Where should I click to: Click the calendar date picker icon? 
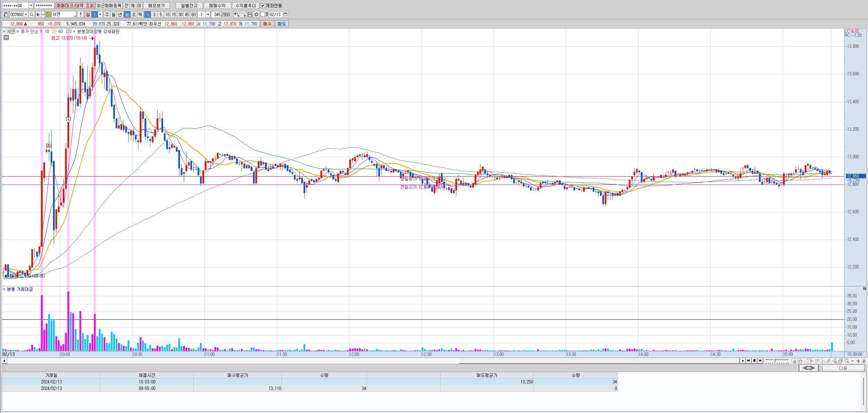(286, 14)
